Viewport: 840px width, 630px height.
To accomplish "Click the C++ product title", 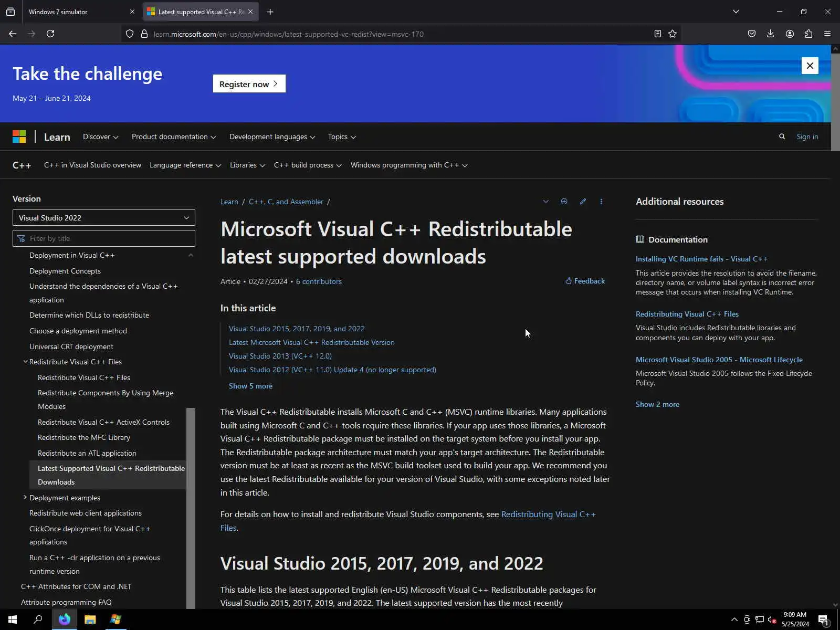I will pyautogui.click(x=22, y=165).
